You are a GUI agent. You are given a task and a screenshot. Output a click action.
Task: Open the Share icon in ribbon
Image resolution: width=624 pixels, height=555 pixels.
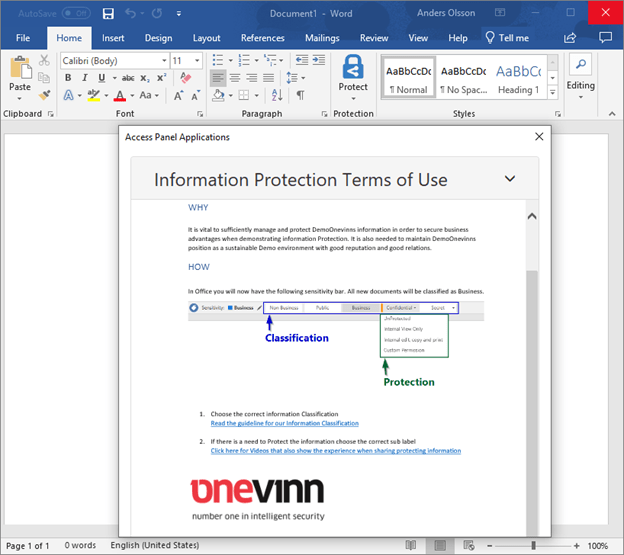(570, 38)
